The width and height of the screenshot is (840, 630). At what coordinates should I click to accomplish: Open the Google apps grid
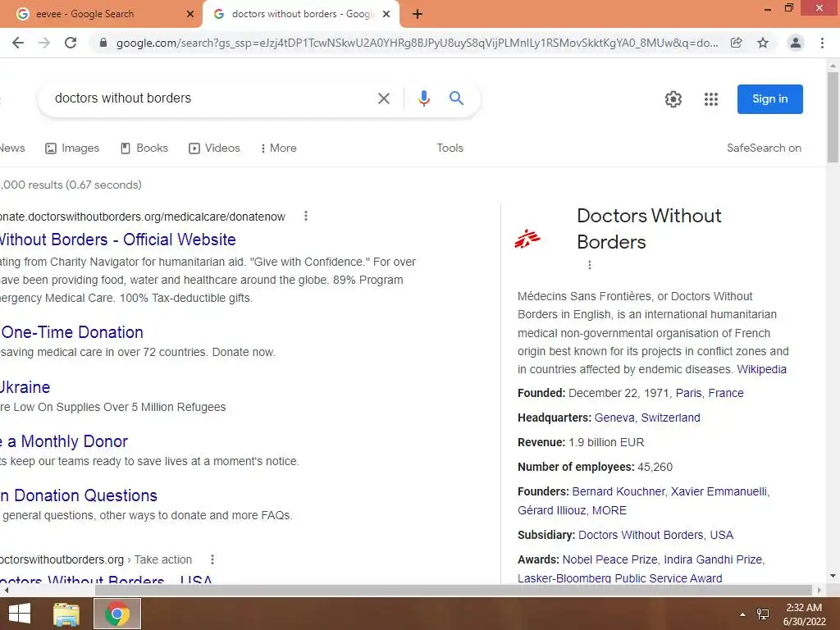coord(711,99)
